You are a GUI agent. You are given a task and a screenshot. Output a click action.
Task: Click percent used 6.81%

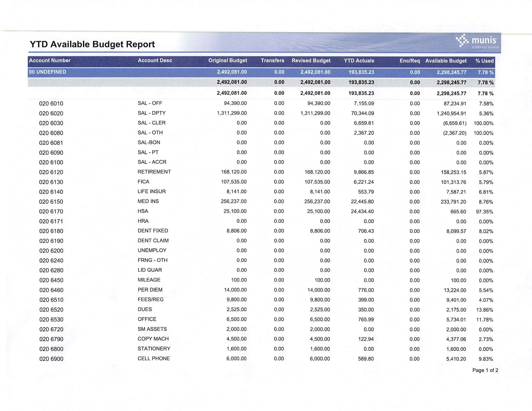click(x=486, y=192)
